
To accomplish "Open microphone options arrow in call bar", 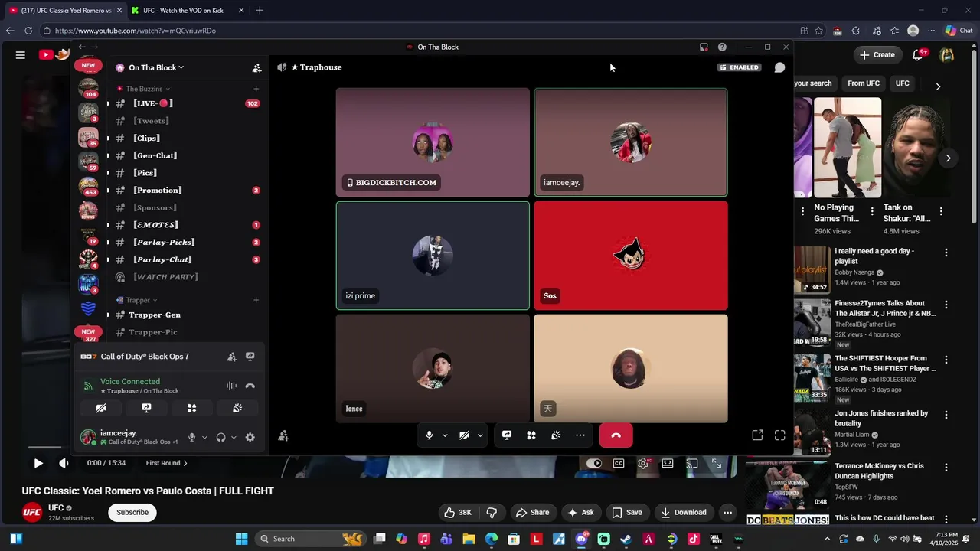I will click(445, 435).
